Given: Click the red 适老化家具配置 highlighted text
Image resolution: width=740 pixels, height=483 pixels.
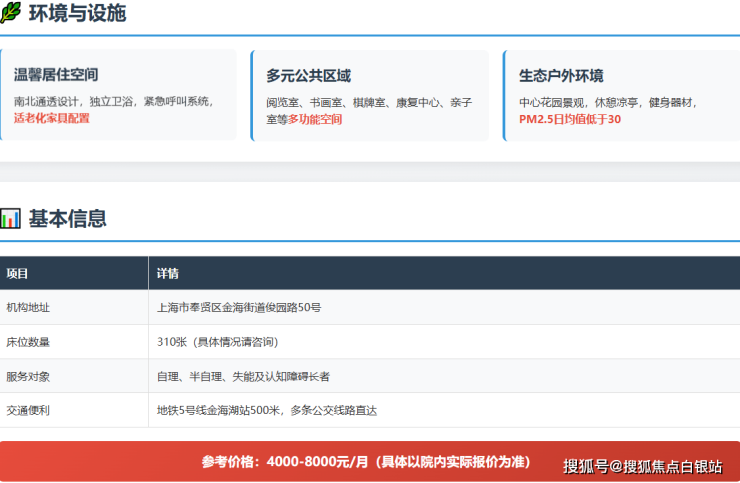Looking at the screenshot, I should pos(51,118).
